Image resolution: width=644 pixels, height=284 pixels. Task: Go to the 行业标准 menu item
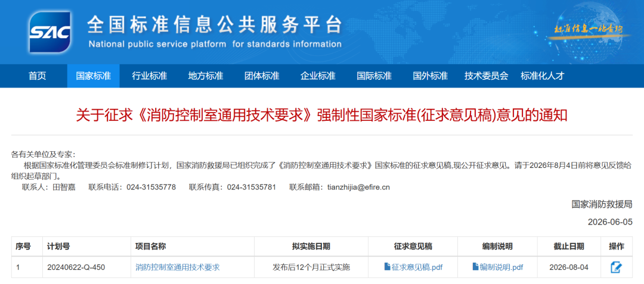coord(150,76)
